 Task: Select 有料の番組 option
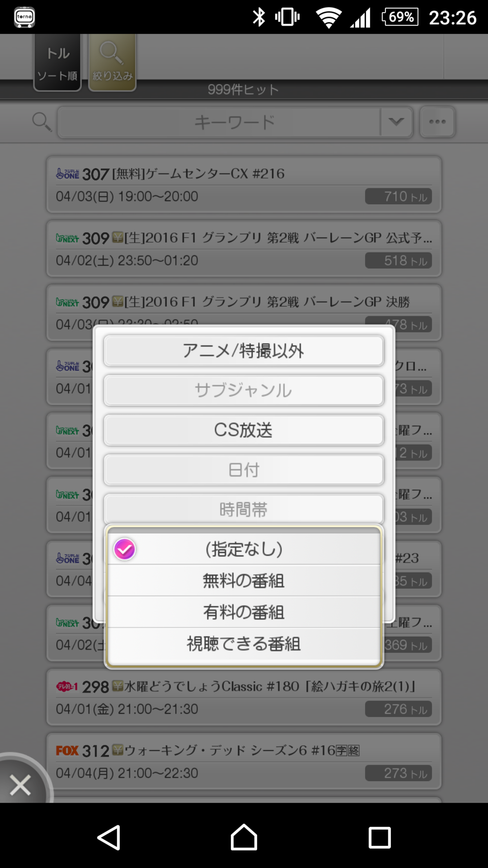point(244,612)
